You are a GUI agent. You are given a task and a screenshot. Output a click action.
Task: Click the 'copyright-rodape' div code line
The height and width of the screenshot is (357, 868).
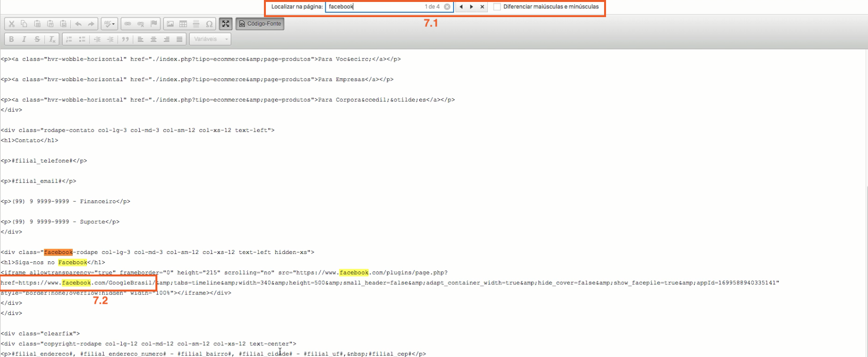(149, 344)
